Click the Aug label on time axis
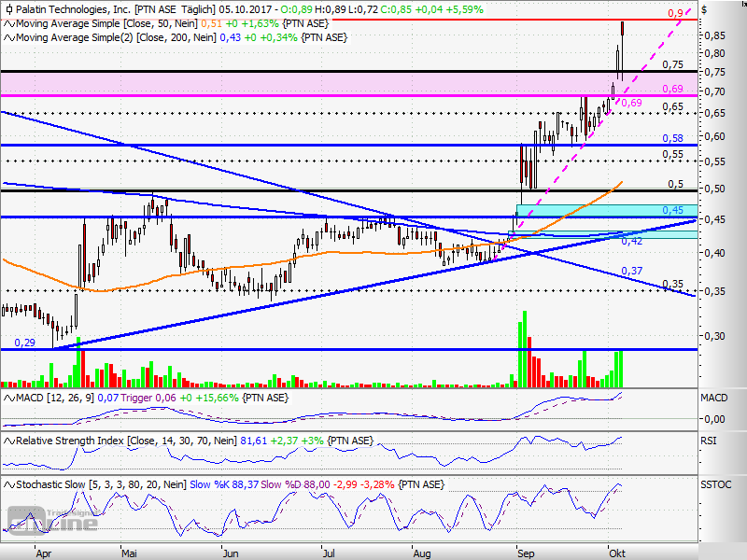This screenshot has width=747, height=560. tap(422, 553)
